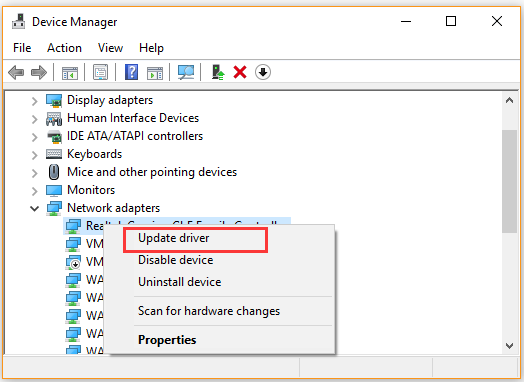Select Human Interface Devices label
This screenshot has height=382, width=524.
pyautogui.click(x=133, y=118)
